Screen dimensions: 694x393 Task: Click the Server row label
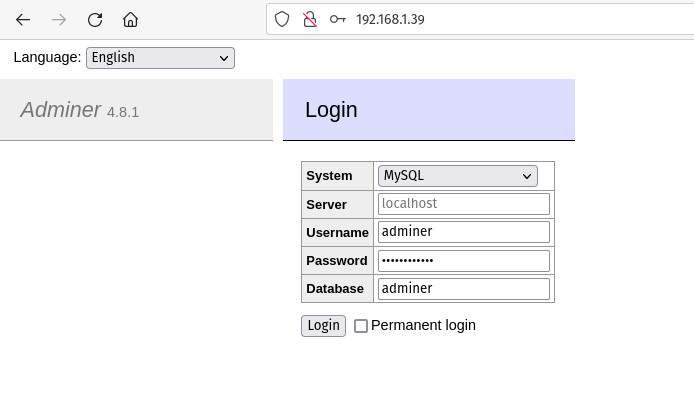click(326, 204)
